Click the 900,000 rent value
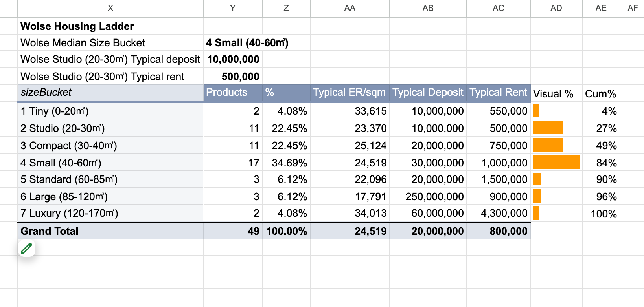The image size is (644, 307). tap(499, 197)
